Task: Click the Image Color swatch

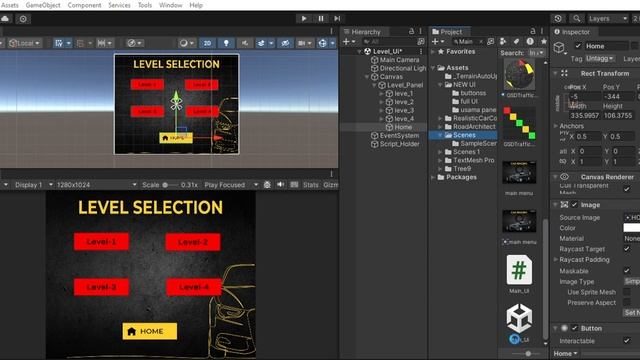Action: (x=631, y=227)
